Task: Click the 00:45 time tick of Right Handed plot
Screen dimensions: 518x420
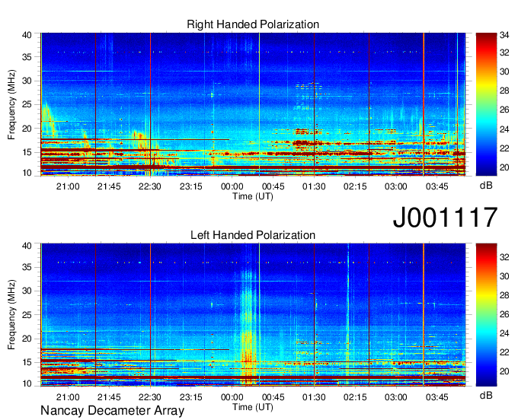Action: [x=273, y=186]
